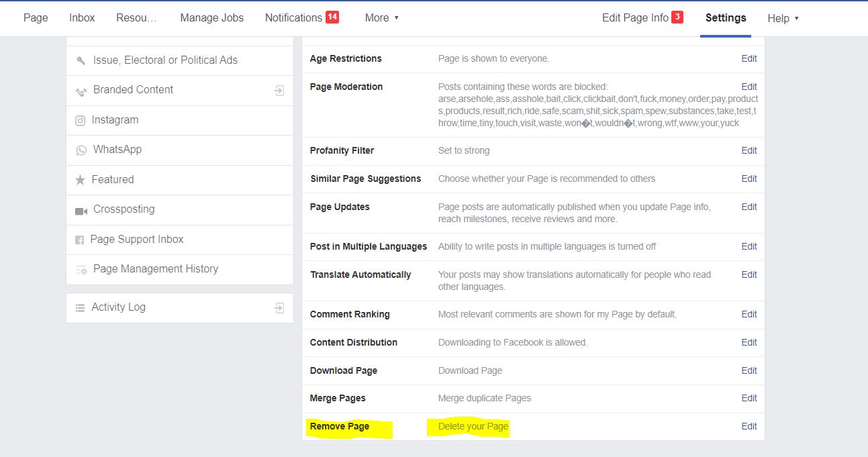Open Page Support Inbox
868x457 pixels.
tap(180, 240)
